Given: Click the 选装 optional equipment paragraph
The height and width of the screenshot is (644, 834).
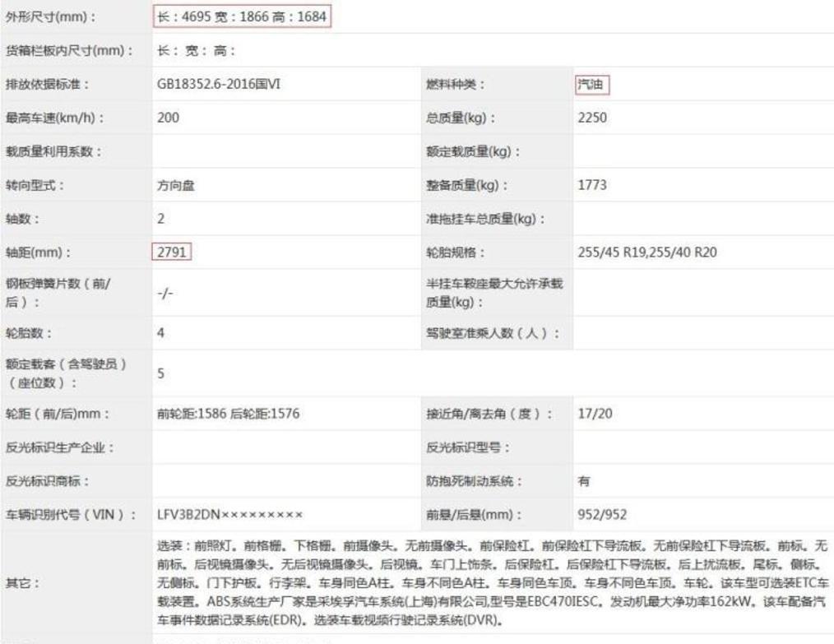Looking at the screenshot, I should 493,583.
